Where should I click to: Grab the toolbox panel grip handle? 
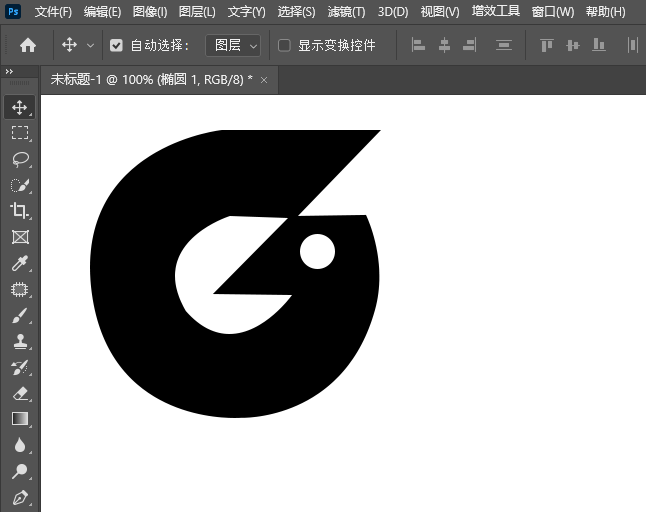(x=19, y=83)
